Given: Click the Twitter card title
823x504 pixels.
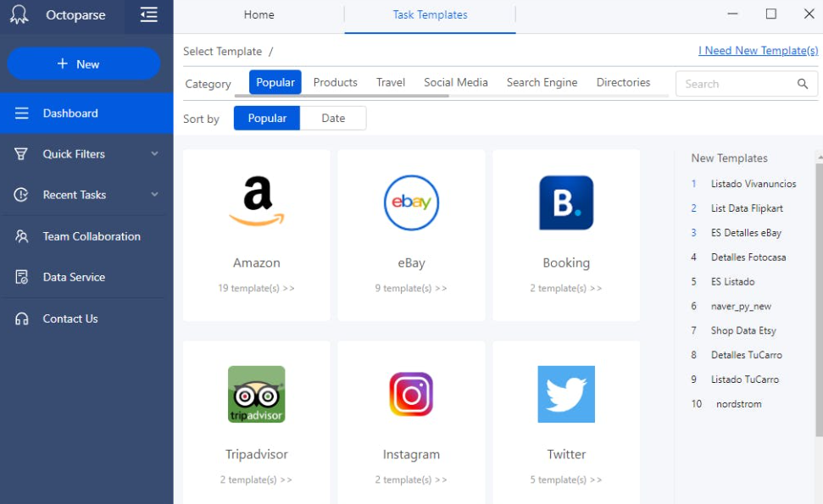Looking at the screenshot, I should [x=566, y=454].
